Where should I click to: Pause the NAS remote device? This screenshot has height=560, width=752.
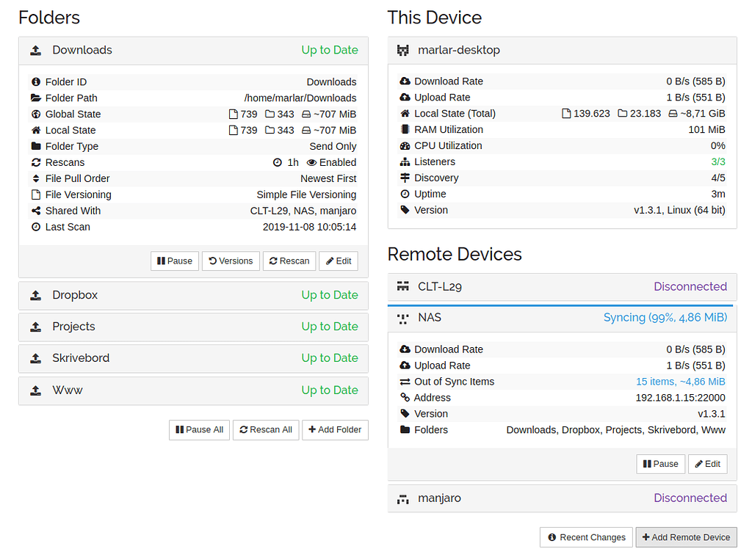[660, 464]
